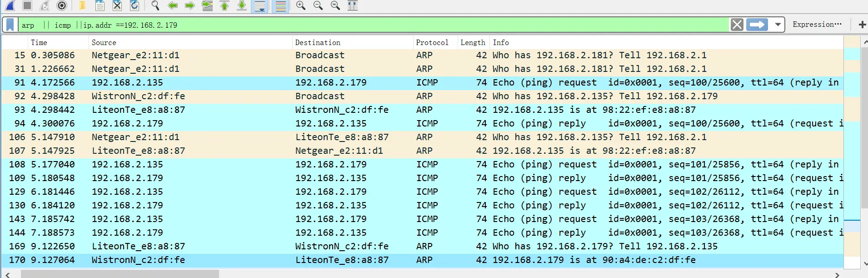Viewport: 868px width, 278px height.
Task: Select packet 92 asking who has 192.168.2.135
Action: [422, 96]
